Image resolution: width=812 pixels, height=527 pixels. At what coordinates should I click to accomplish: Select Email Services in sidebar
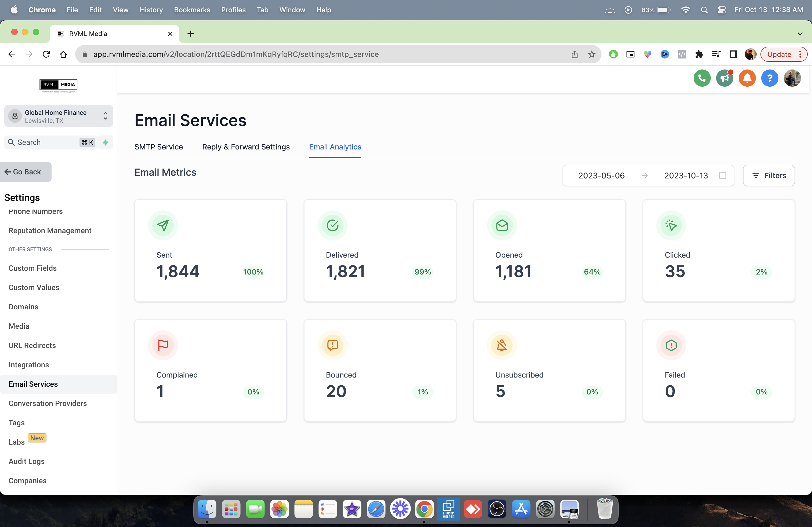[59, 384]
